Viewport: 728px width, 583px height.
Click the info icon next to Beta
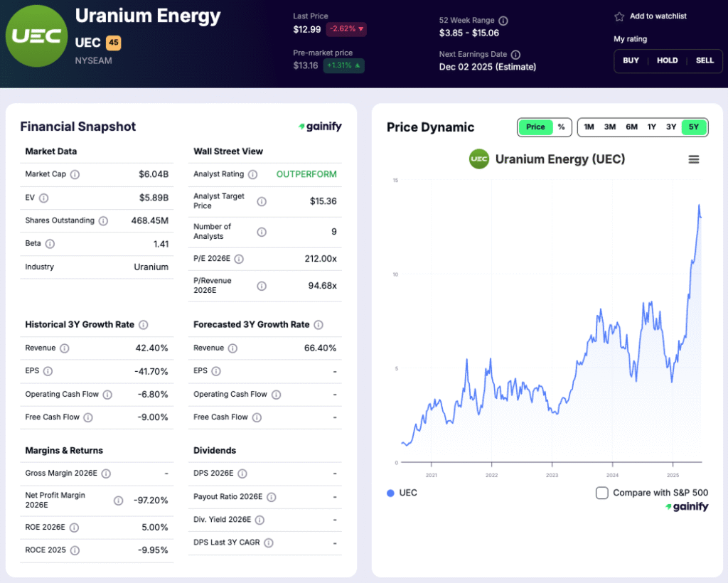click(50, 244)
